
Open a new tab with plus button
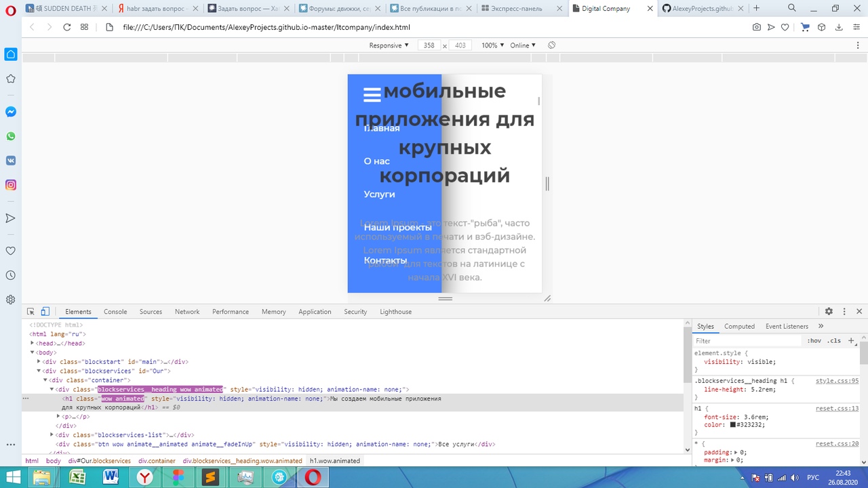pyautogui.click(x=757, y=8)
